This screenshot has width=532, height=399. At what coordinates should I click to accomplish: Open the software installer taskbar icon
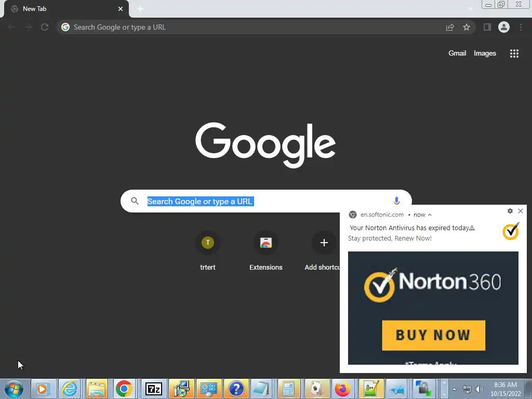pyautogui.click(x=181, y=389)
